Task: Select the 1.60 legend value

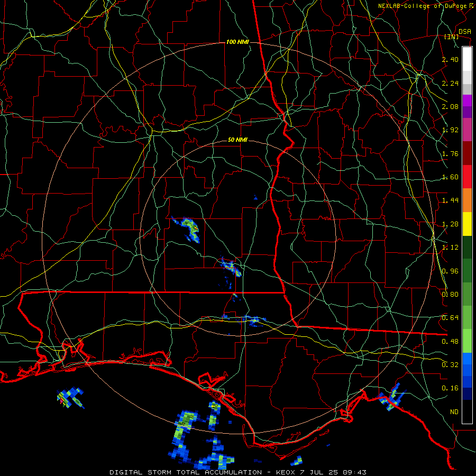Action: click(450, 177)
